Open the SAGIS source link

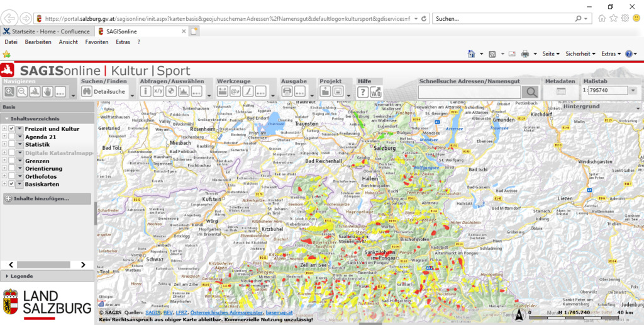coord(153,313)
